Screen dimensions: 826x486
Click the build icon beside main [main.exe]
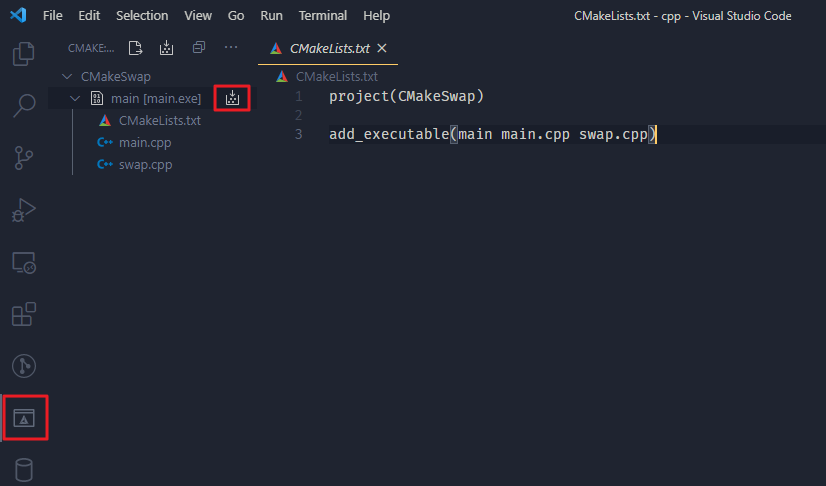click(x=232, y=98)
